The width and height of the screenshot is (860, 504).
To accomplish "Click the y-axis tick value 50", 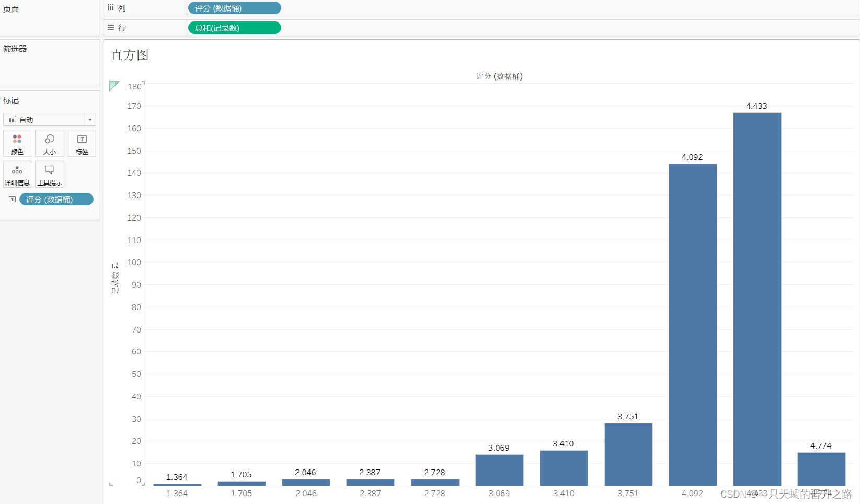I will [136, 374].
